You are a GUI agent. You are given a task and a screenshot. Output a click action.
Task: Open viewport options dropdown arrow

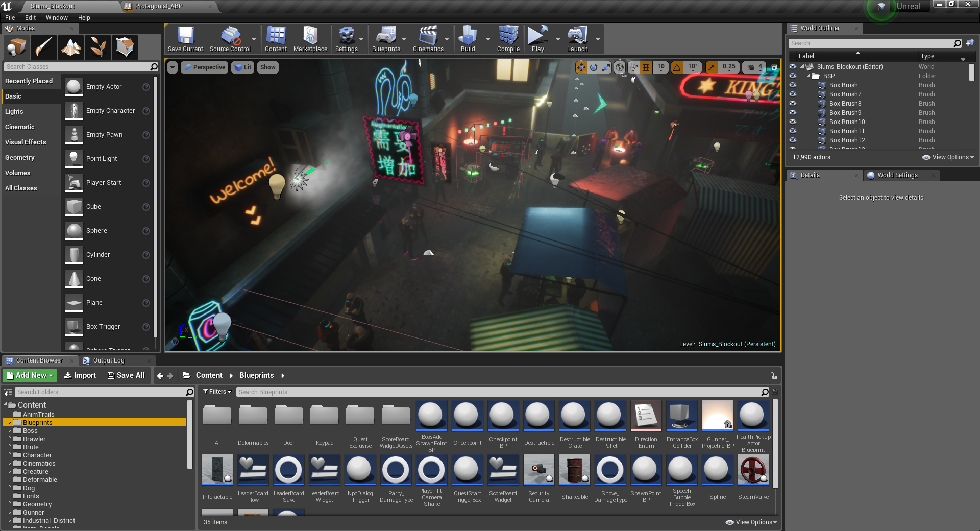point(173,67)
